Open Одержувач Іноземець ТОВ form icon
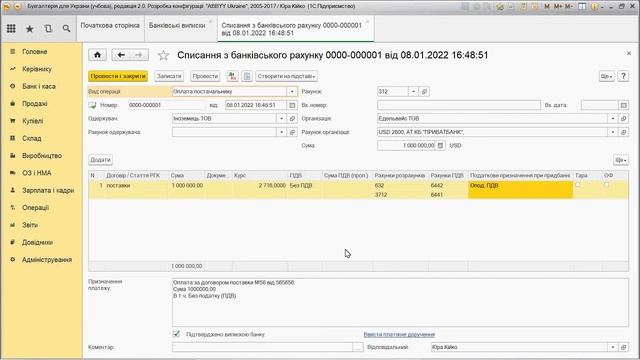640x360 pixels. 292,118
